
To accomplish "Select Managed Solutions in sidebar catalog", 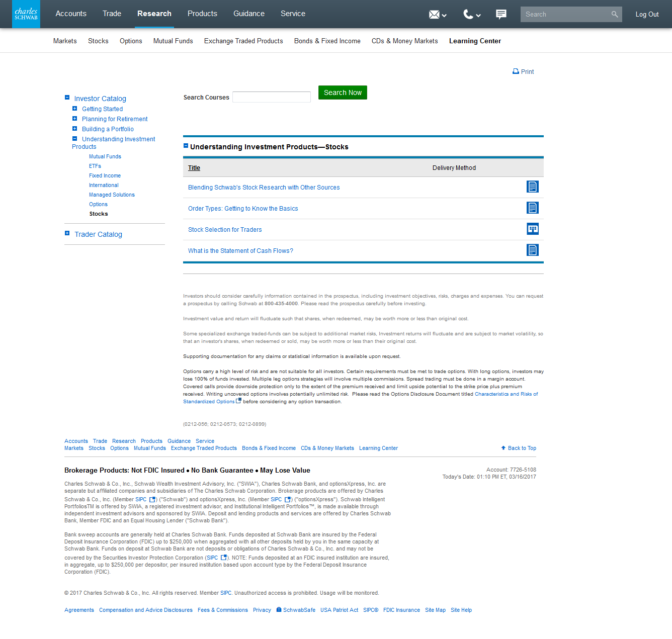I will (112, 195).
